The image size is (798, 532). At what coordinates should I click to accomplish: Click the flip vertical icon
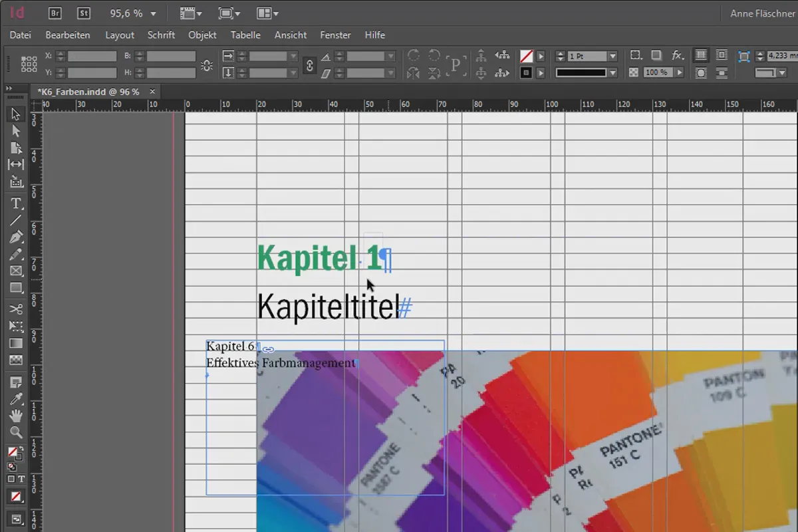(434, 72)
